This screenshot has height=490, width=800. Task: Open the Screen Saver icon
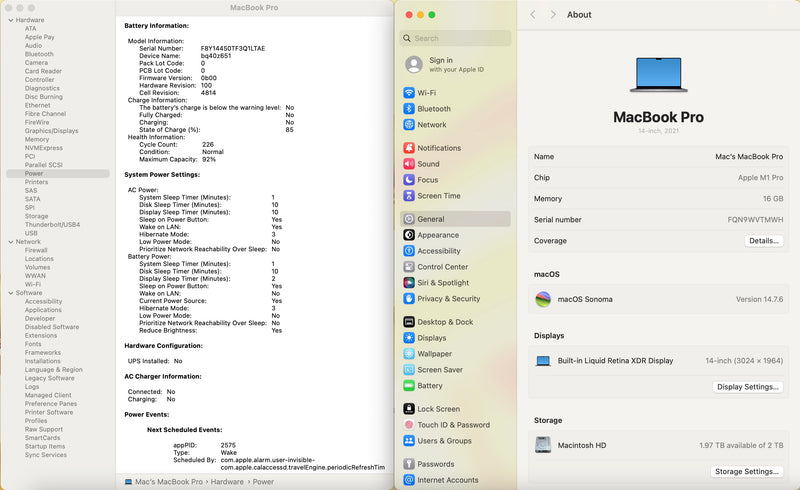[x=409, y=370]
